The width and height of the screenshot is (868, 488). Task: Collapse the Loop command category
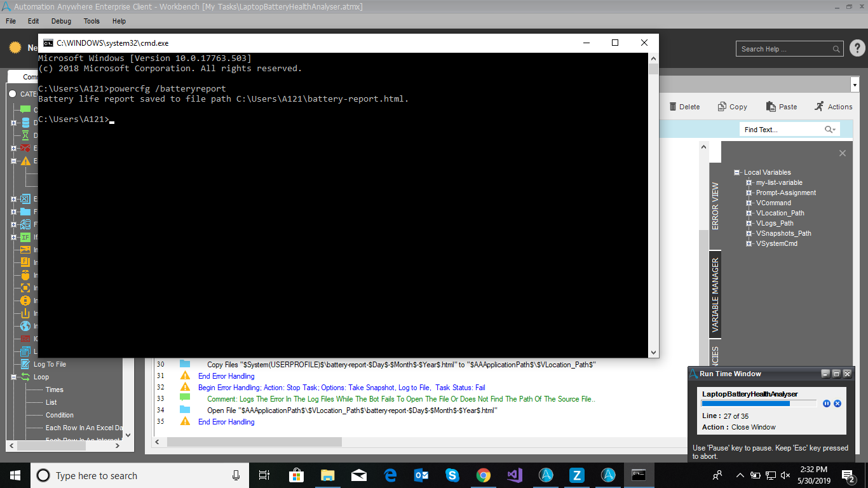click(x=14, y=377)
